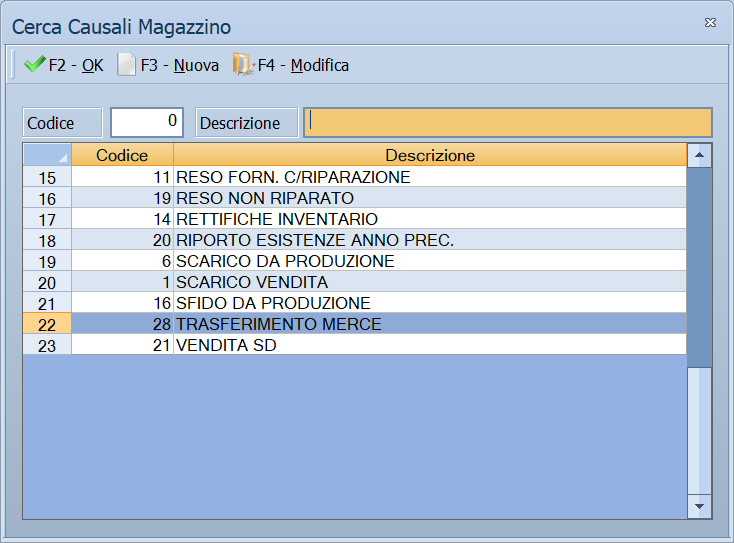Click scrollbar up arrow
Viewport: 734px width, 543px height.
pyautogui.click(x=699, y=155)
